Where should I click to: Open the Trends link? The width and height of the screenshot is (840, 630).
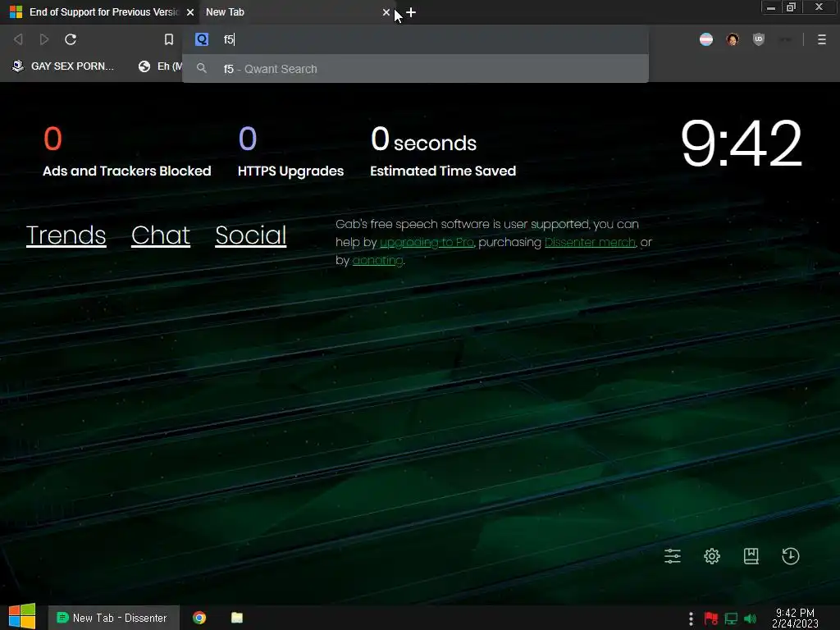tap(66, 235)
